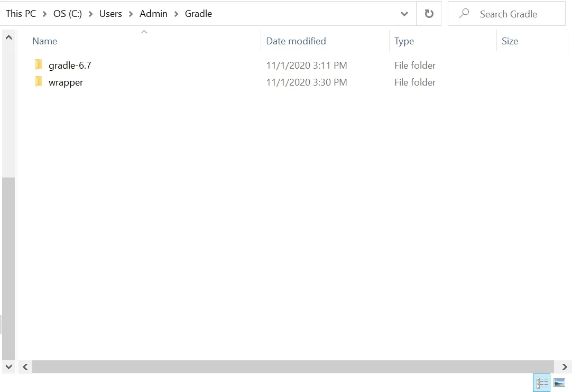572x392 pixels.
Task: Go to Admin folder breadcrumb
Action: pos(154,14)
